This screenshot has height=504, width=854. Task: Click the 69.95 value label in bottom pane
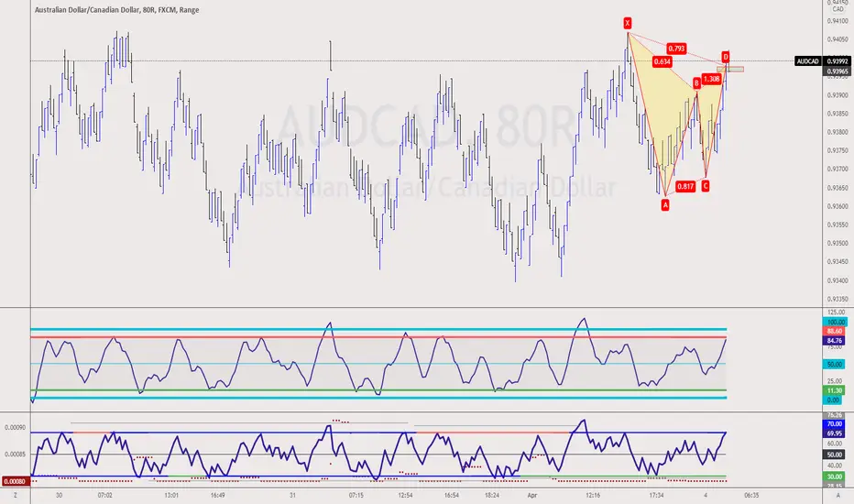pos(836,433)
